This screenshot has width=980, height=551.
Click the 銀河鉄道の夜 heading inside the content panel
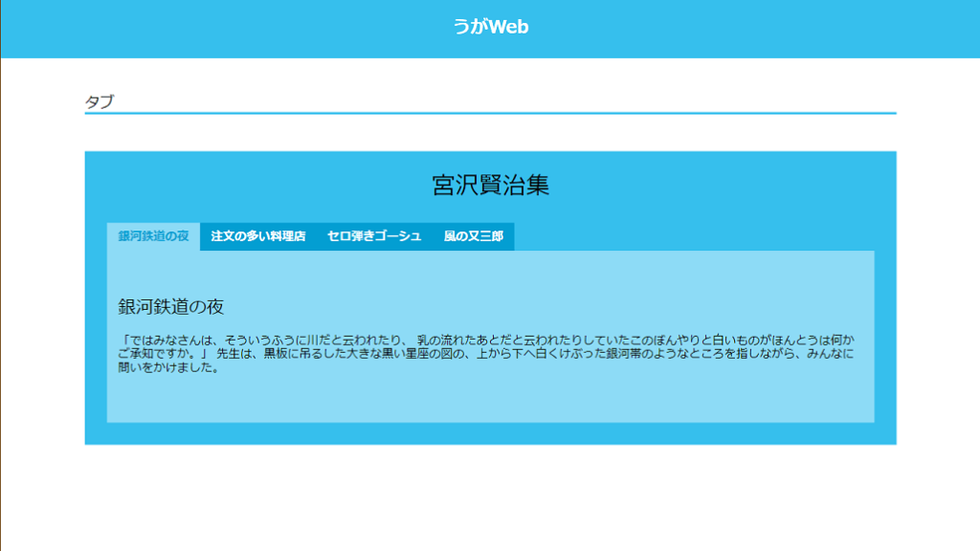coord(171,307)
